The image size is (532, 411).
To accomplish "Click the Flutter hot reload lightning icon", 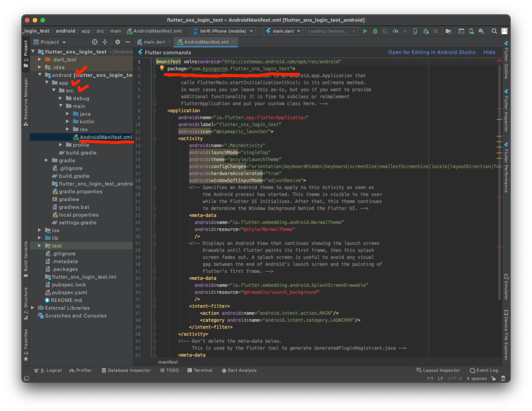I will [405, 31].
